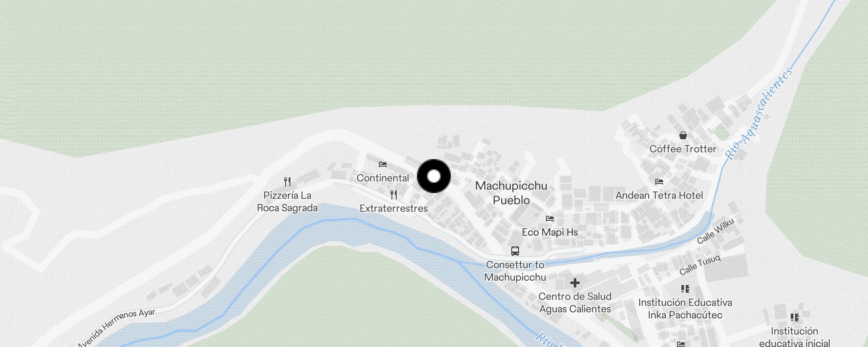Click the black circular location marker
The height and width of the screenshot is (347, 868).
pyautogui.click(x=434, y=176)
